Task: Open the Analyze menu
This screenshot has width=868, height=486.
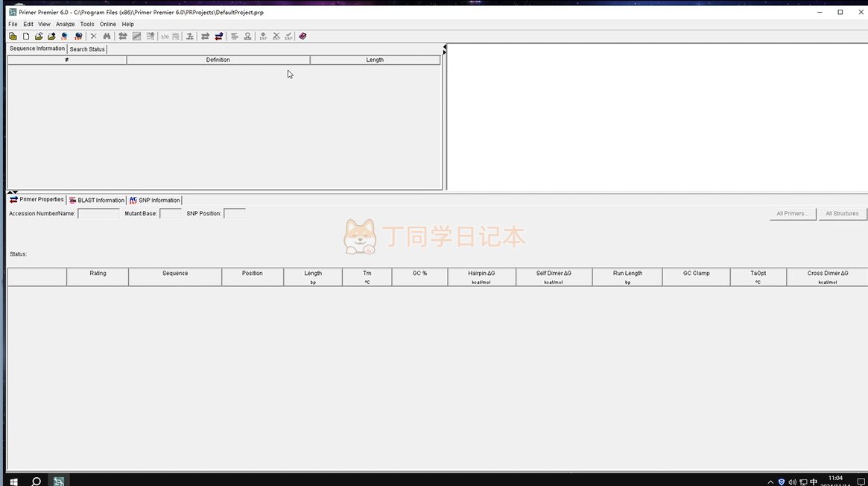Action: [x=66, y=24]
